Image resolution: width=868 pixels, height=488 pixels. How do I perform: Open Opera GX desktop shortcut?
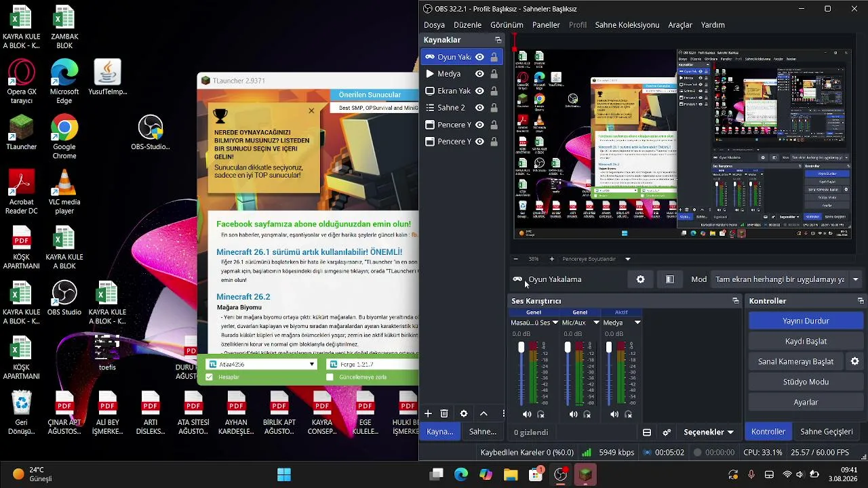click(22, 82)
